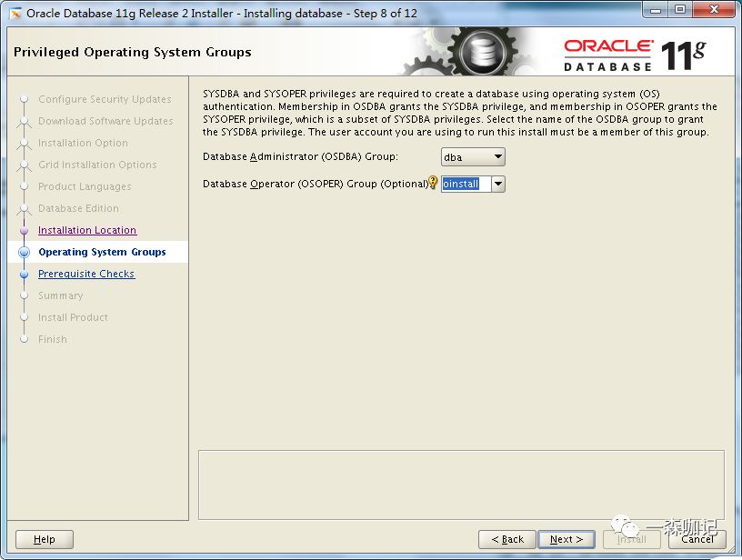Minimize the installer window
Screen dimensions: 742x560
click(656, 9)
